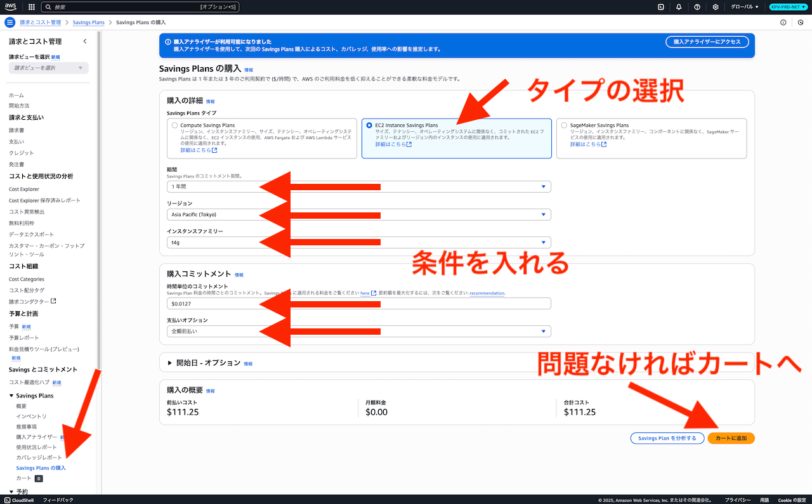
Task: Open コスト異常検出 in the sidebar
Action: (x=27, y=212)
